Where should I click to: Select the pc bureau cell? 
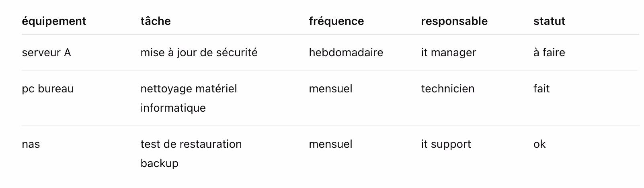tap(48, 89)
